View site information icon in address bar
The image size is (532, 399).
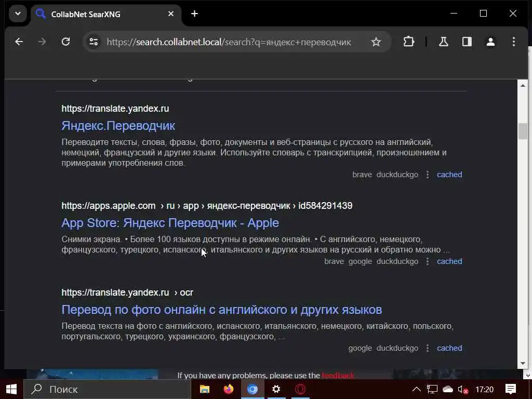tap(94, 42)
